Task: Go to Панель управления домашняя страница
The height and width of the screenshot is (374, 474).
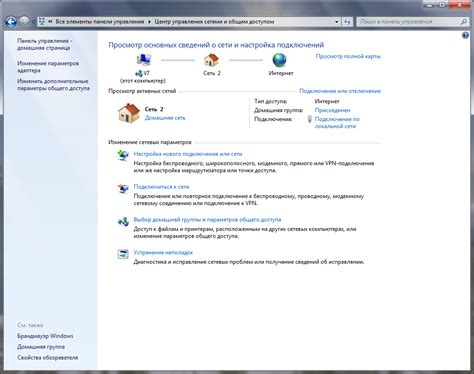Action: coord(44,44)
